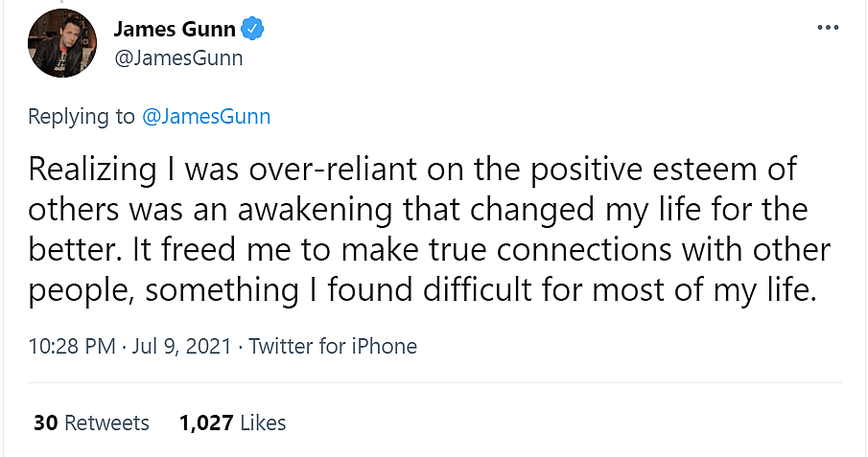View the 1,027 Likes list
Viewport: 868px width, 457px height.
click(x=232, y=423)
